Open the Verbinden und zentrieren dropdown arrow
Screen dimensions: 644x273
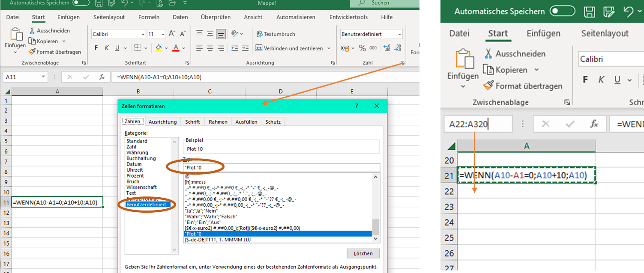pos(329,48)
